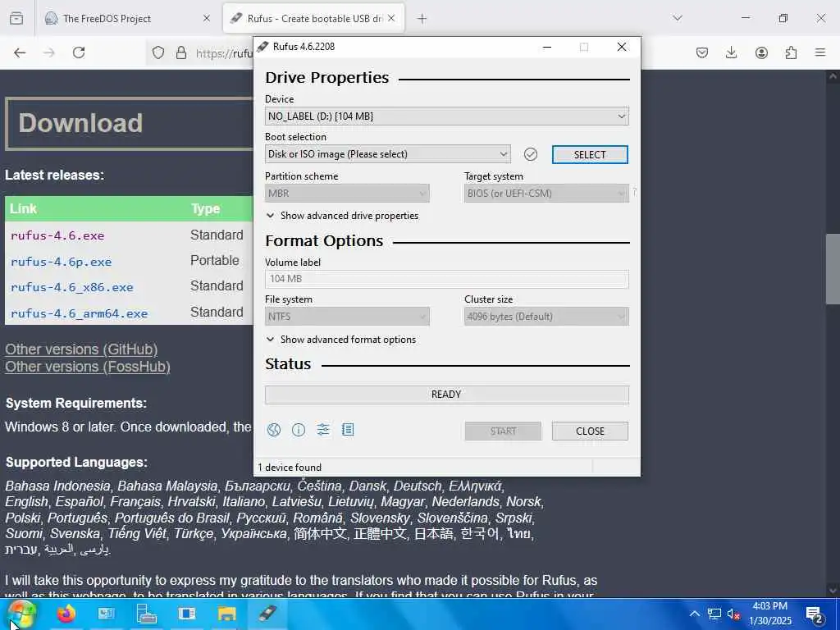Open Rufus language selection globe icon
Viewport: 840px width, 630px height.
click(274, 430)
